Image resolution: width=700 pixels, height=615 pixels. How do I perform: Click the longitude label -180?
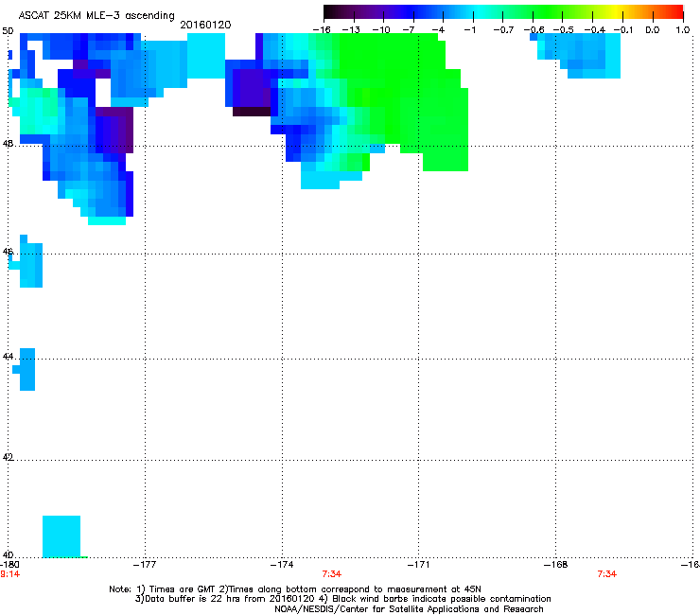coord(9,565)
